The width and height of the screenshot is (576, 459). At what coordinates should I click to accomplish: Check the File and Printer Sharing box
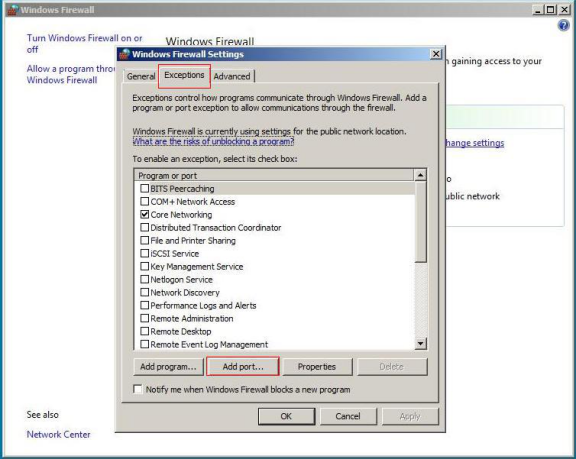point(144,241)
